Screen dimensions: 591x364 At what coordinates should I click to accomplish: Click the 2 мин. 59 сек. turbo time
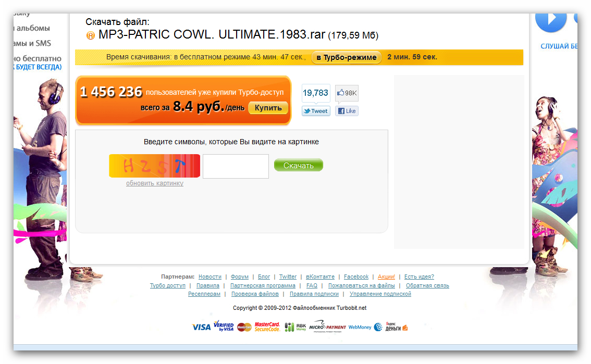pyautogui.click(x=412, y=57)
